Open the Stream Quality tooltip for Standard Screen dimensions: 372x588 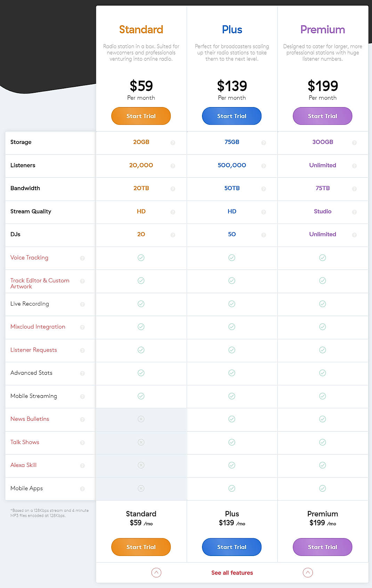(173, 212)
